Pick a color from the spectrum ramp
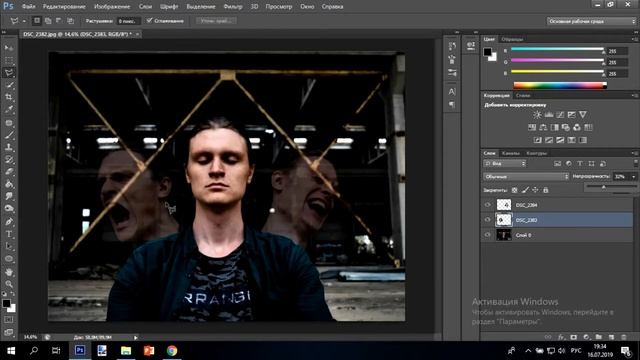Viewport: 640px width, 360px height. tap(560, 85)
